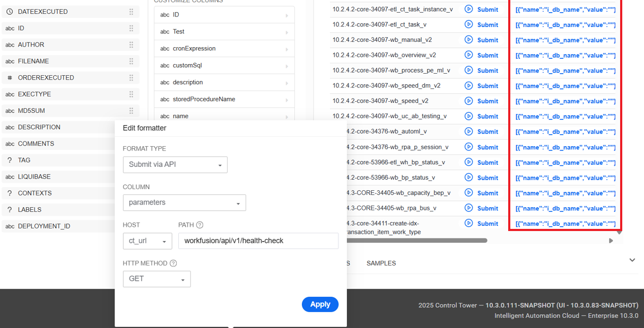Click the help icon next to PATH label
The width and height of the screenshot is (644, 328).
click(x=199, y=225)
